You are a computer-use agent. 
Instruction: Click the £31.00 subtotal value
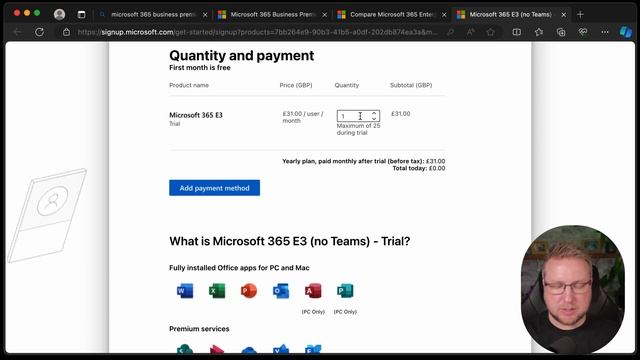[400, 114]
